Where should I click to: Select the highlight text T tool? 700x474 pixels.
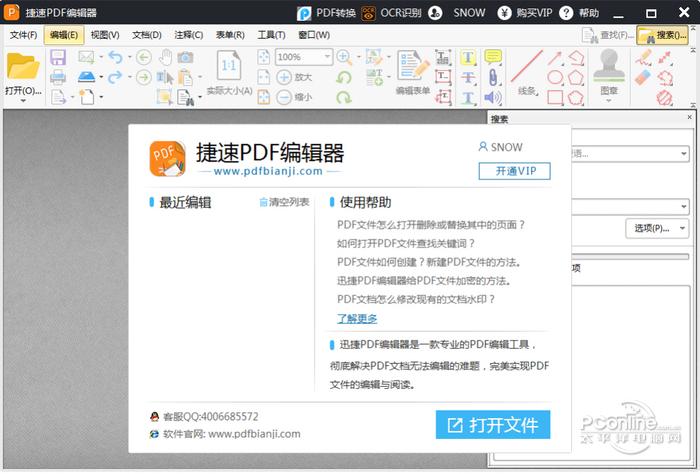pos(468,58)
